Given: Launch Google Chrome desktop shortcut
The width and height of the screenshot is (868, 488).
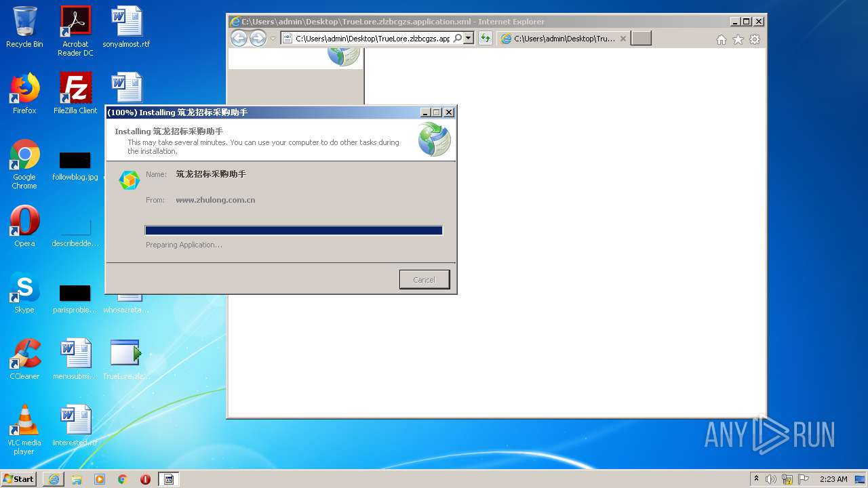Looking at the screenshot, I should [x=24, y=164].
